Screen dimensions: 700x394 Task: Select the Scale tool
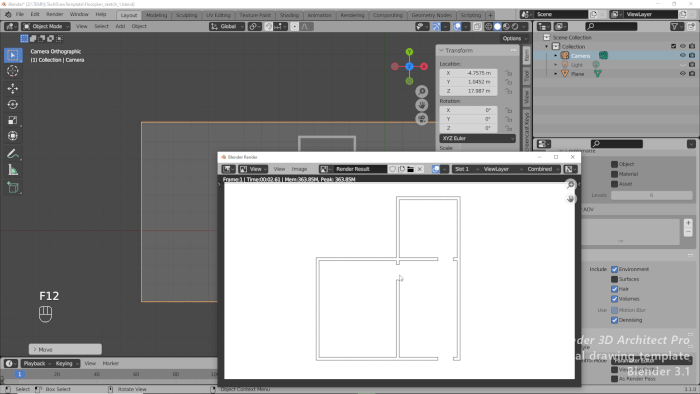(12, 120)
